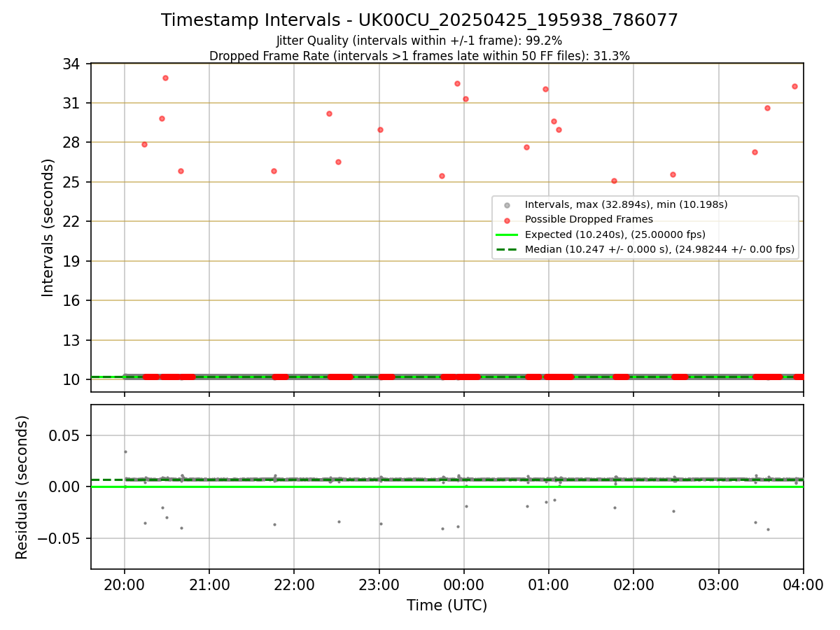
Task: Click the x-axis tick label 22:00
Action: pyautogui.click(x=294, y=584)
